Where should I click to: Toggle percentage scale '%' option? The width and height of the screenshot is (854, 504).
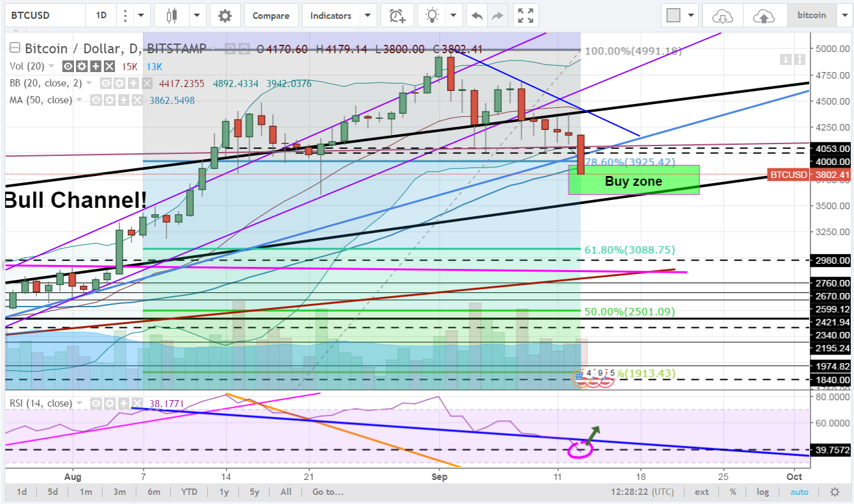pos(733,492)
